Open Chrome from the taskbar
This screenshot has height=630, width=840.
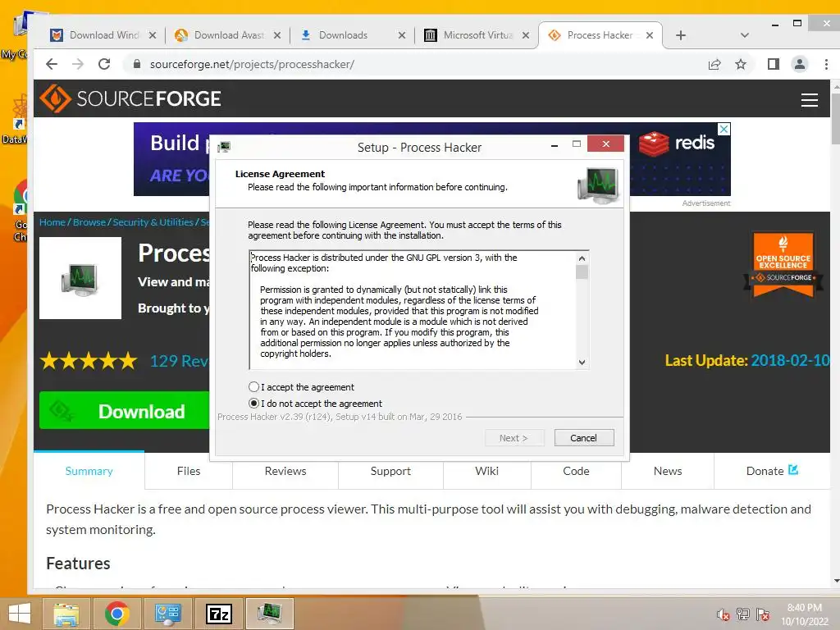click(116, 614)
